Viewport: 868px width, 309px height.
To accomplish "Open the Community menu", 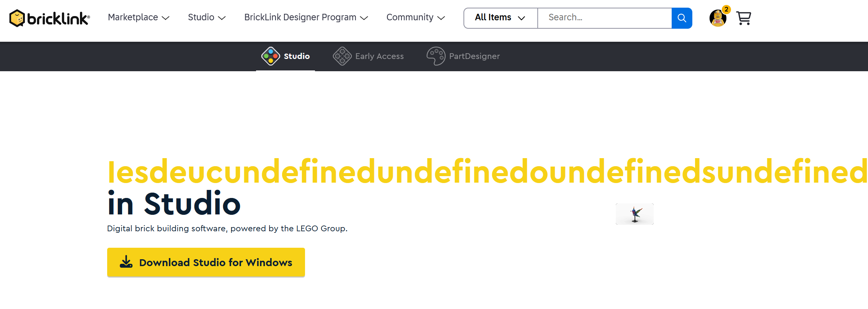I will click(415, 18).
